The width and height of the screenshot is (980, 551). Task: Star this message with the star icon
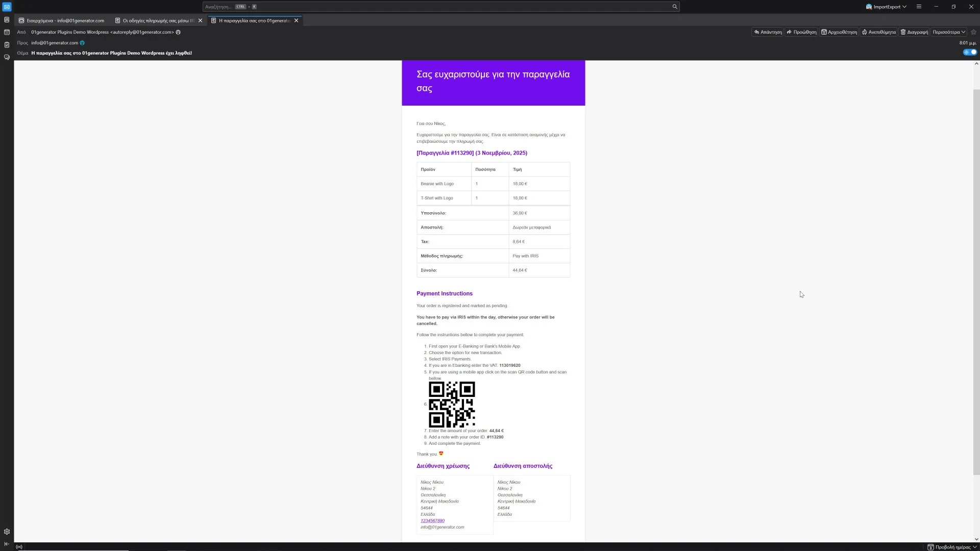coord(973,32)
